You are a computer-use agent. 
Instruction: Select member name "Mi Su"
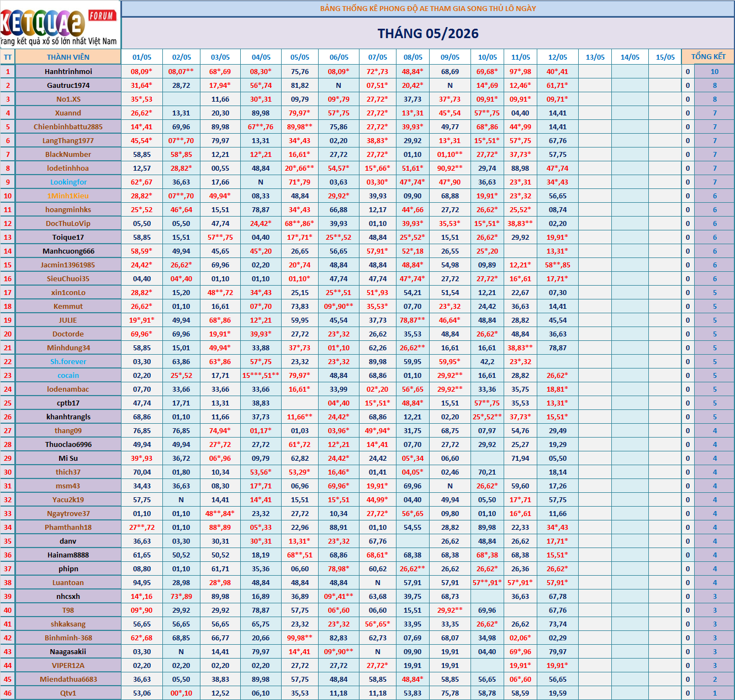(68, 458)
